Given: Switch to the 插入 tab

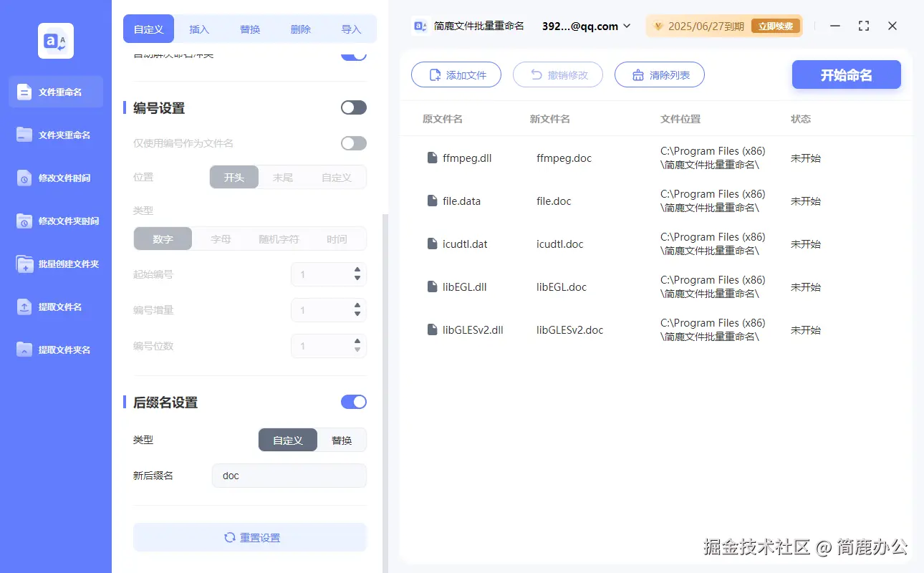Looking at the screenshot, I should 198,29.
